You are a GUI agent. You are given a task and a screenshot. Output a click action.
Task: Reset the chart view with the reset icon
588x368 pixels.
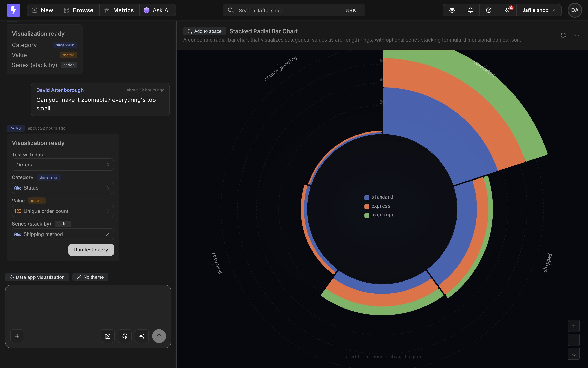click(574, 354)
